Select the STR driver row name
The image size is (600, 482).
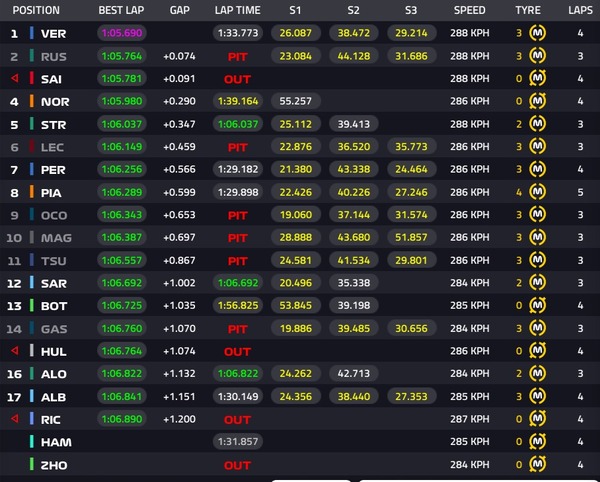click(54, 125)
